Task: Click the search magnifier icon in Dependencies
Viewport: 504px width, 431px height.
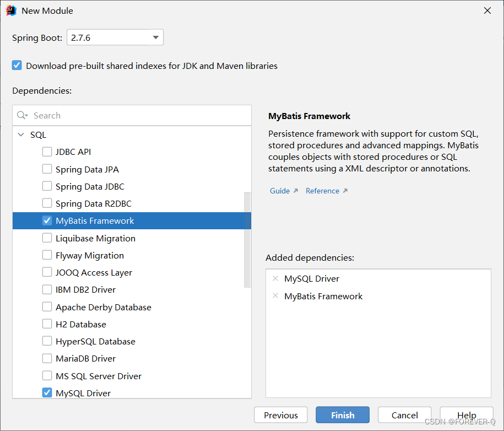Action: click(21, 115)
